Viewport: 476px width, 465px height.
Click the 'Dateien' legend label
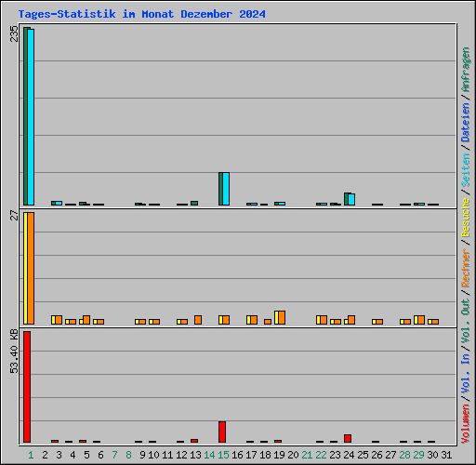pos(466,122)
